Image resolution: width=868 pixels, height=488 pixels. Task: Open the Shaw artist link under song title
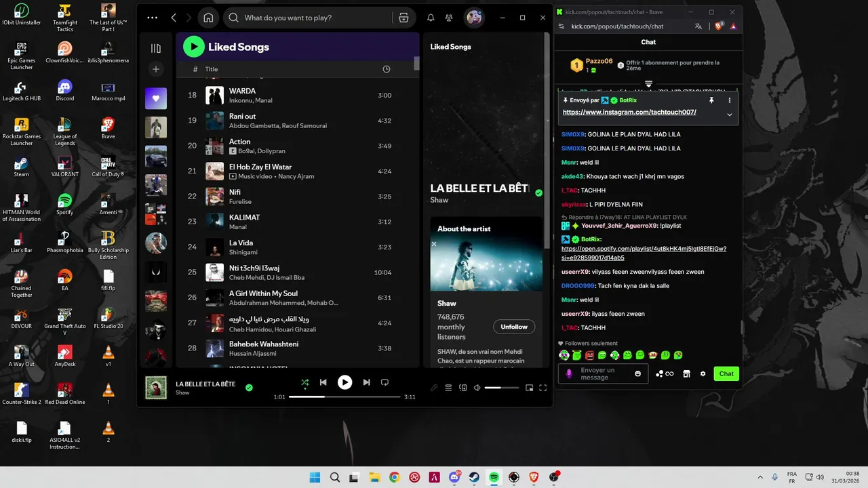tap(439, 200)
